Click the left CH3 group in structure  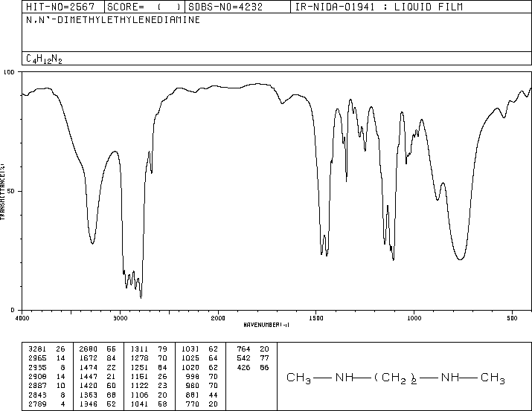298,378
